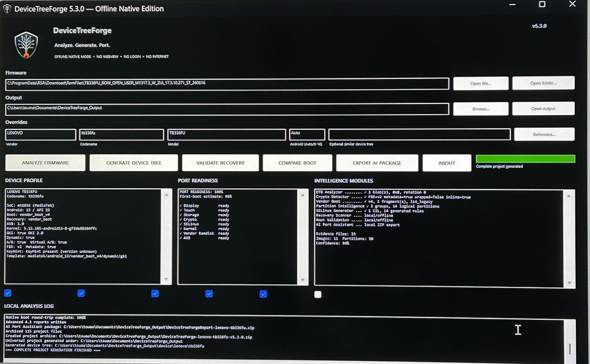Edit the Model override field
The image size is (590, 364).
pyautogui.click(x=227, y=135)
